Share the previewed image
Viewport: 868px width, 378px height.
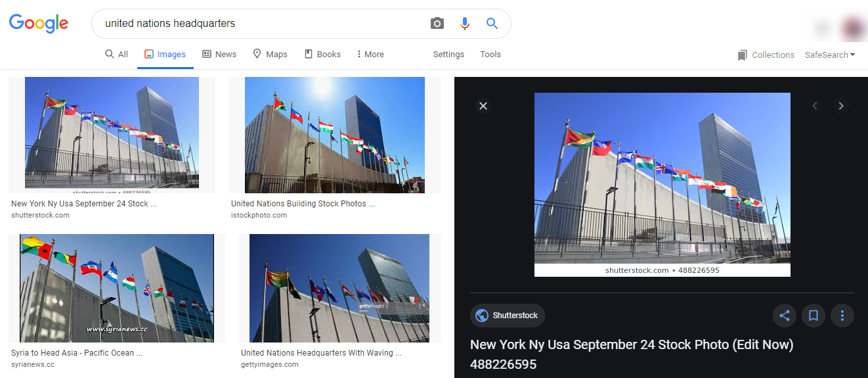click(x=785, y=316)
